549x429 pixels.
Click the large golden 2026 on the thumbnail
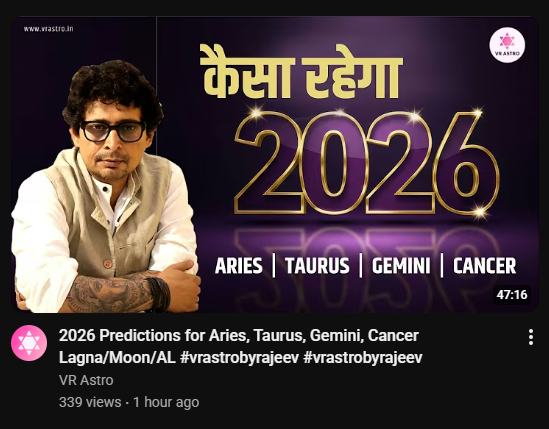point(367,164)
